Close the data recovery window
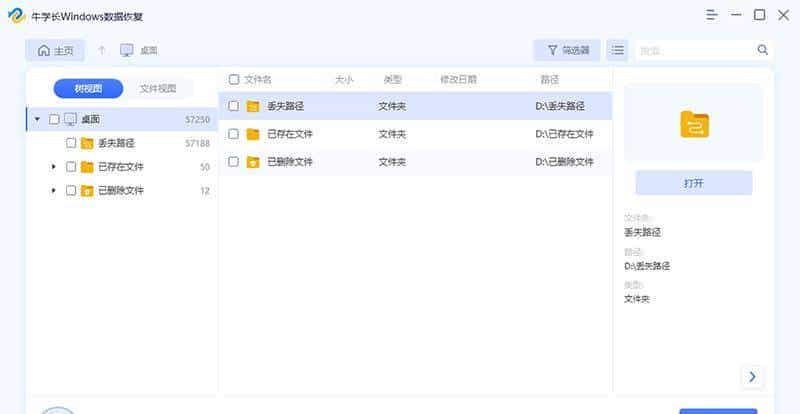This screenshot has height=414, width=800. point(783,15)
